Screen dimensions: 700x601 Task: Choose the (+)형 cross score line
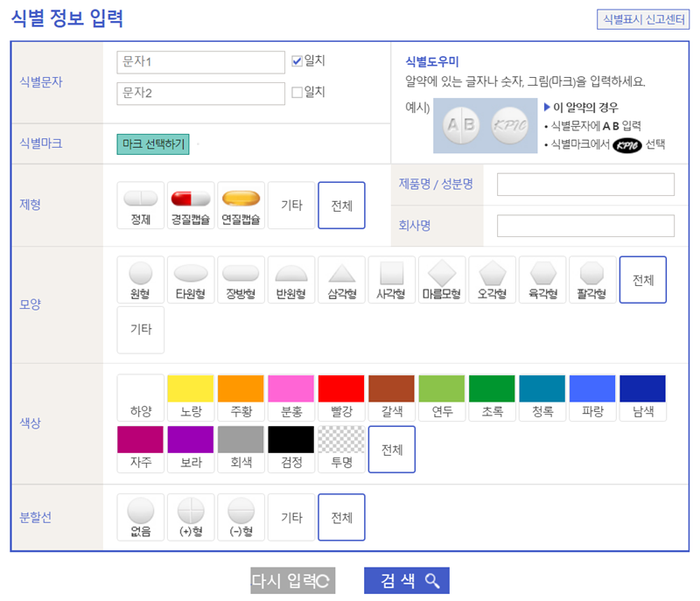point(191,517)
